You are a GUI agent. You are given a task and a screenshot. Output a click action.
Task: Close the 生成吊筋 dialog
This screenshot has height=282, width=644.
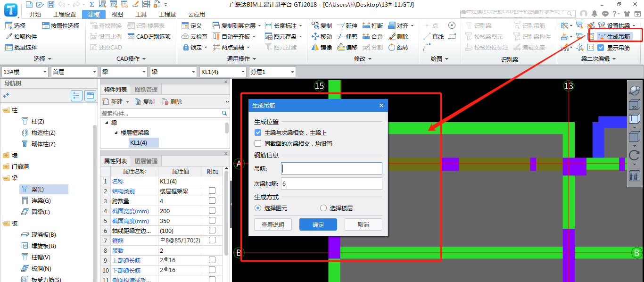click(x=381, y=105)
